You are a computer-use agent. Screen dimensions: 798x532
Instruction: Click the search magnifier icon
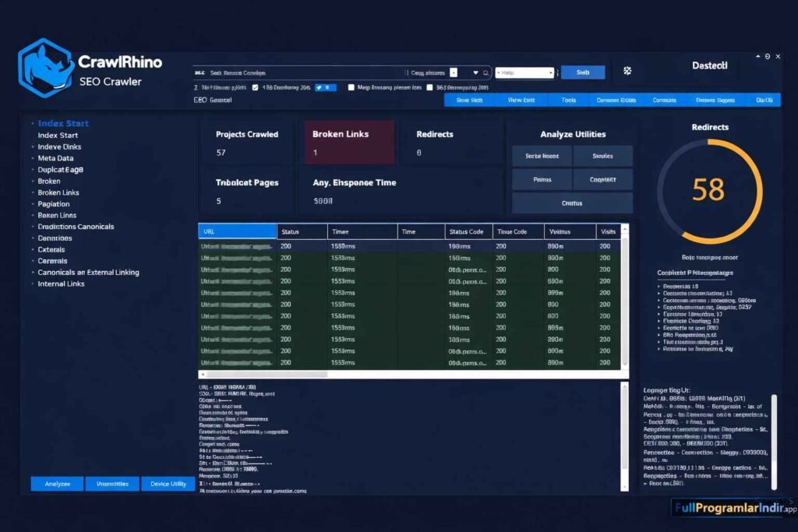click(486, 72)
